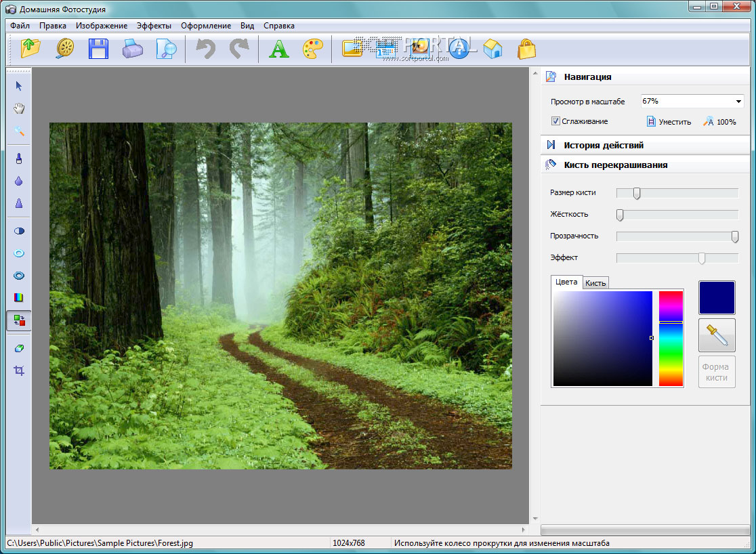Viewport: 756px width, 554px height.
Task: Click the Undo arrow icon
Action: click(205, 49)
